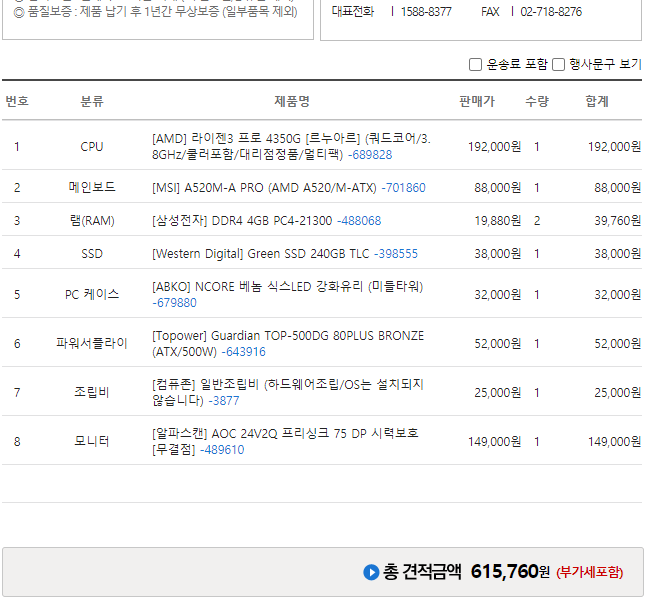Select the 파워서플라이 category cell
Image resolution: width=652 pixels, height=603 pixels.
coord(92,344)
